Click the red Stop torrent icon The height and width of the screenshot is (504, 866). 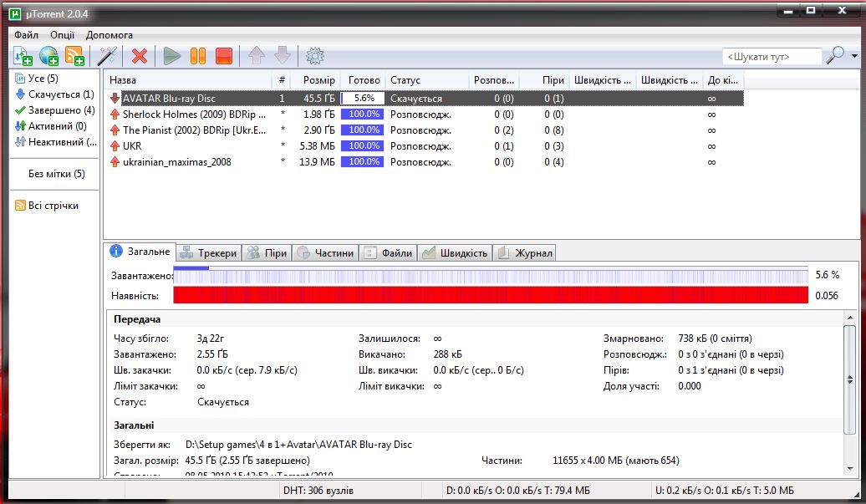coord(224,56)
